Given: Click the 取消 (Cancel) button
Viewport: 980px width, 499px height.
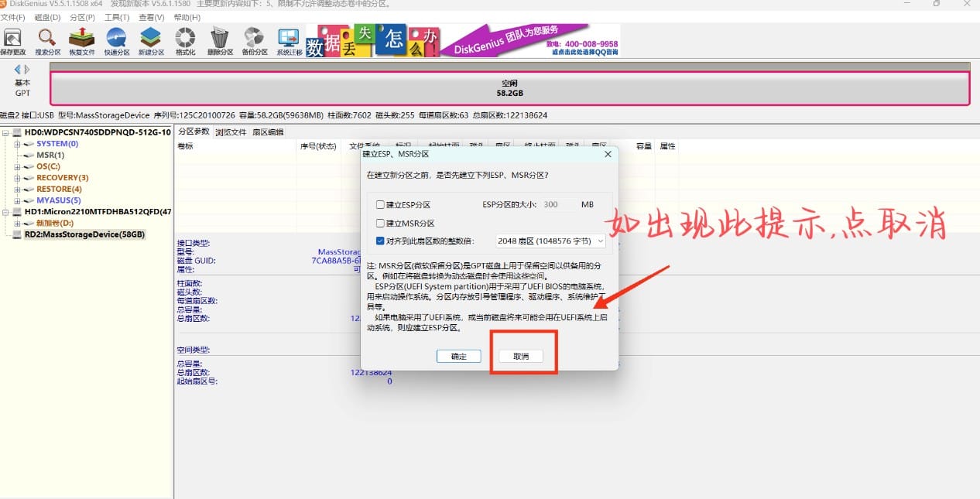Looking at the screenshot, I should pos(521,357).
